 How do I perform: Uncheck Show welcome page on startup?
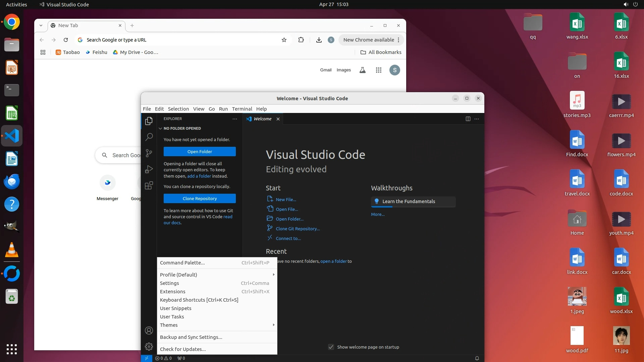[331, 347]
